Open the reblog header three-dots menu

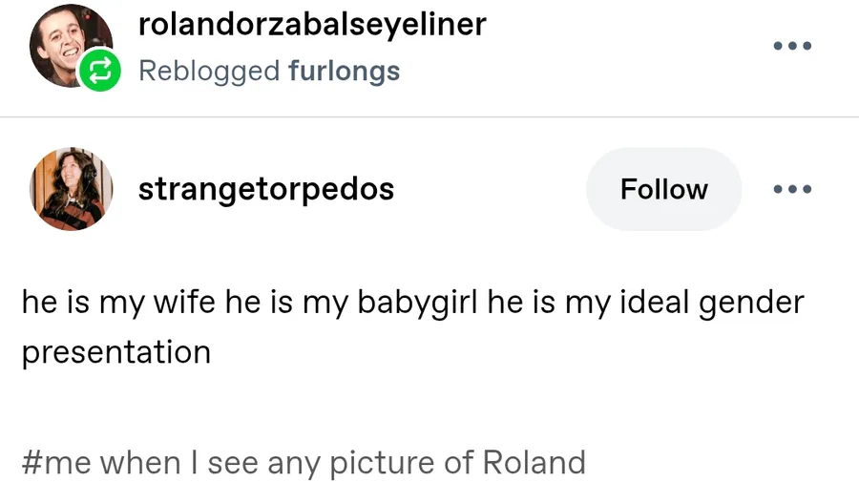792,45
